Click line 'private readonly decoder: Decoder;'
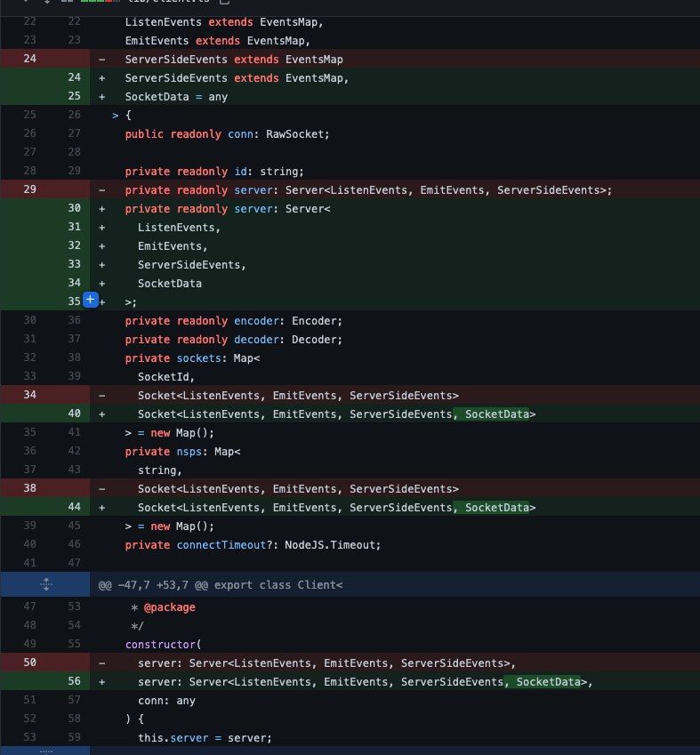This screenshot has height=755, width=700. [x=234, y=340]
